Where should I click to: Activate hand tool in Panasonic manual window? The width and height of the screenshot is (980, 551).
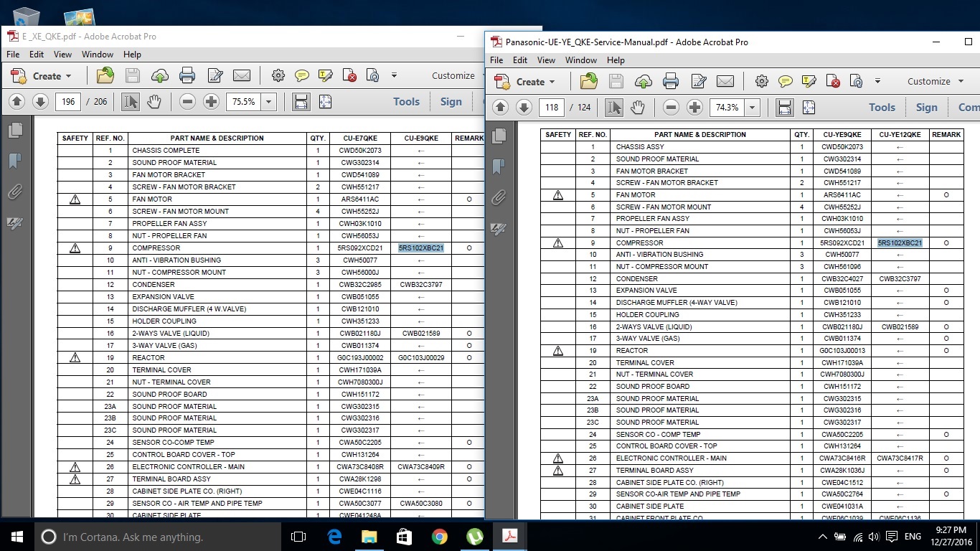(x=637, y=108)
